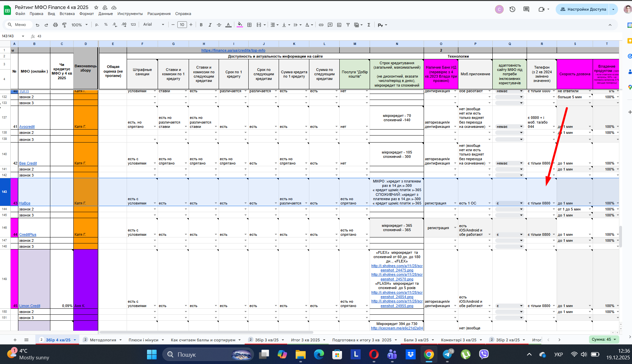Toggle italic formatting
The height and width of the screenshot is (364, 632).
click(210, 25)
